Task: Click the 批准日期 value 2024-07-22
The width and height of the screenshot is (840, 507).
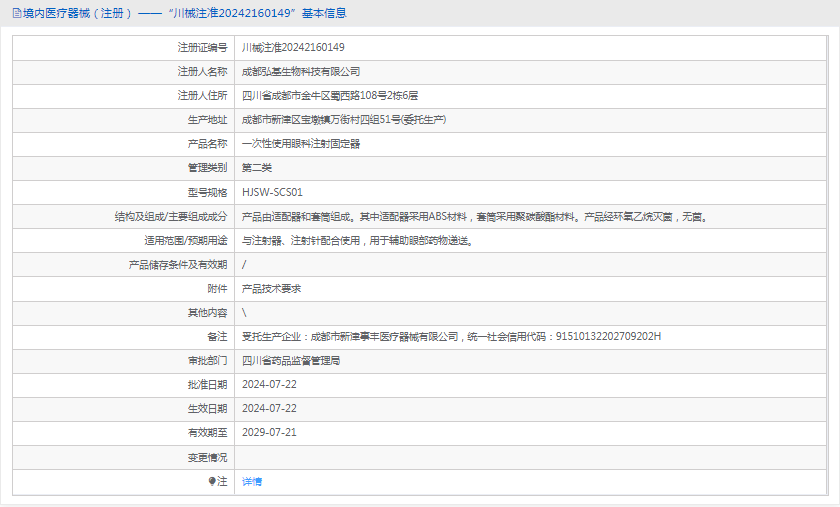Action: click(x=269, y=384)
